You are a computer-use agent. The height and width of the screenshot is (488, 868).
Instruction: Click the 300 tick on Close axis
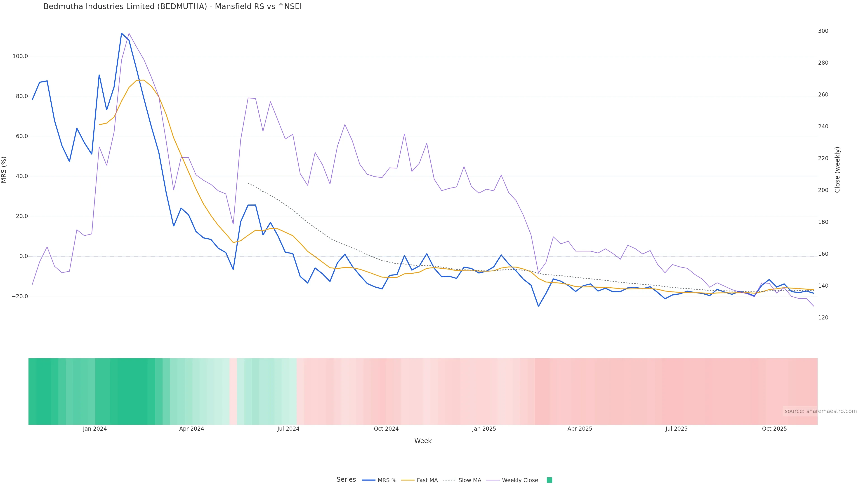823,31
